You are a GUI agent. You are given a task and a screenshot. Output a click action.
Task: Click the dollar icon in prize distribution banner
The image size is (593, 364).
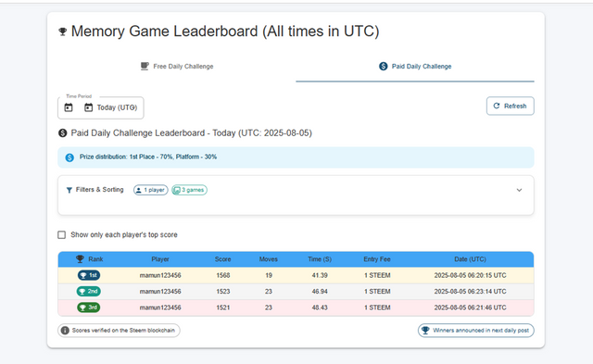coord(69,157)
